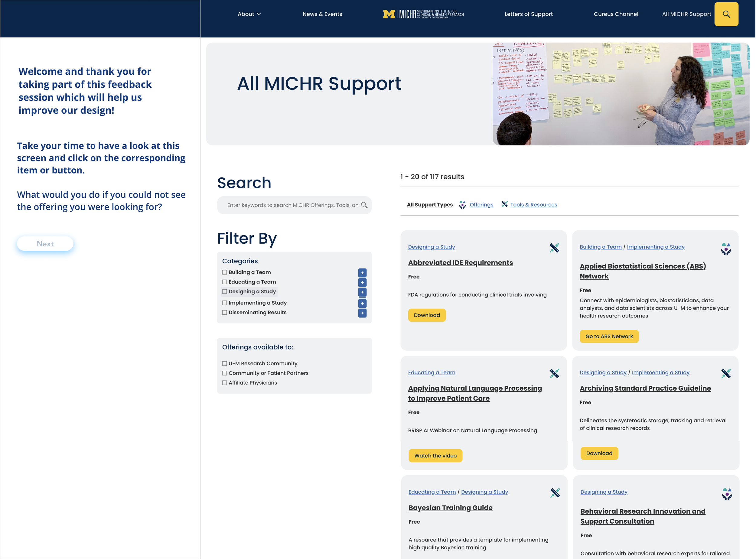Tick the Disseminating Results checkbox
This screenshot has width=756, height=559.
click(x=224, y=313)
